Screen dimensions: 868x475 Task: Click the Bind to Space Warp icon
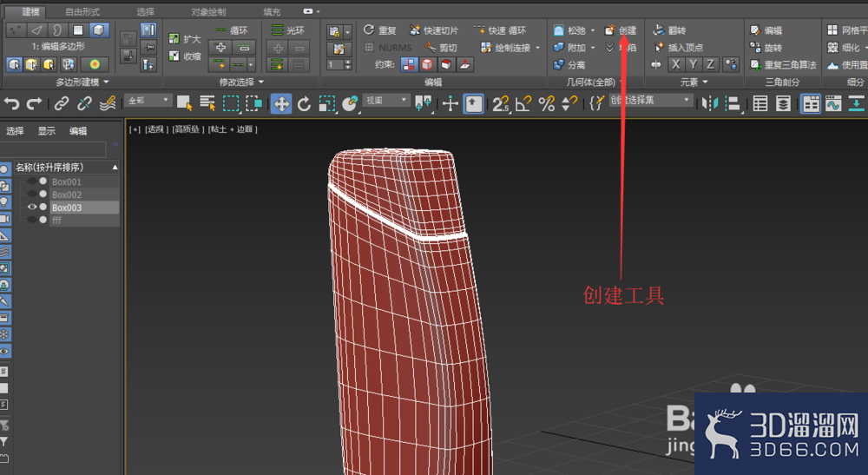click(108, 103)
